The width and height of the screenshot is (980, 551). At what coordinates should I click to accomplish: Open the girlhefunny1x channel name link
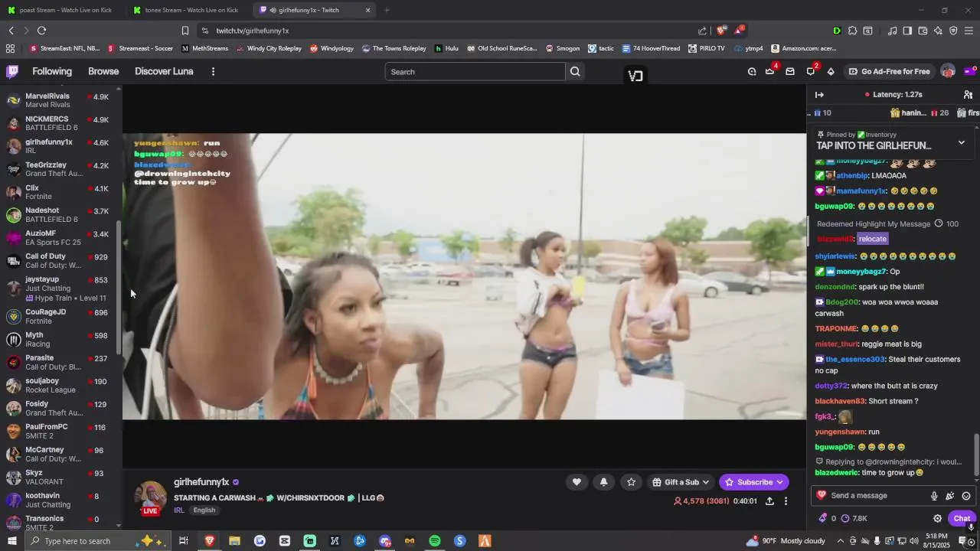pos(201,482)
